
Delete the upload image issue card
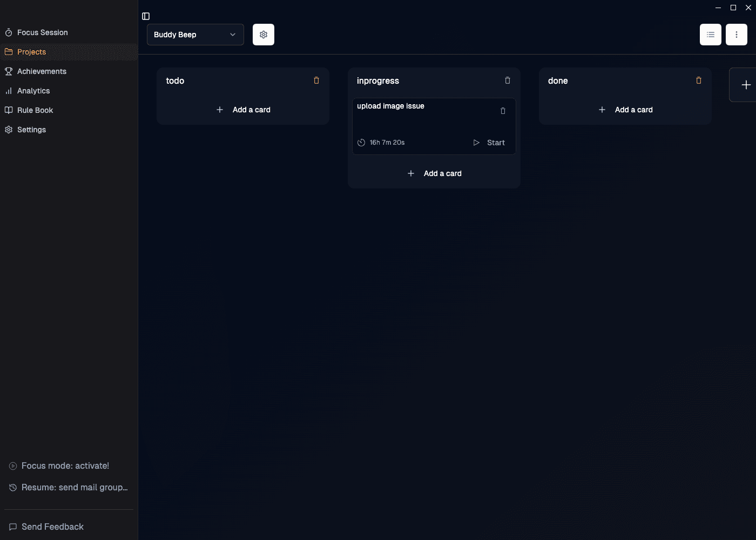coord(503,111)
